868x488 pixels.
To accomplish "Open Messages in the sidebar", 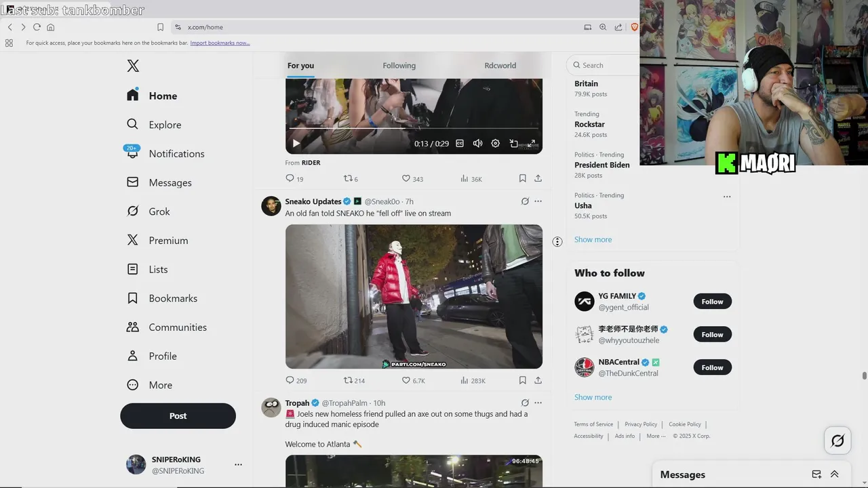I will tap(159, 182).
